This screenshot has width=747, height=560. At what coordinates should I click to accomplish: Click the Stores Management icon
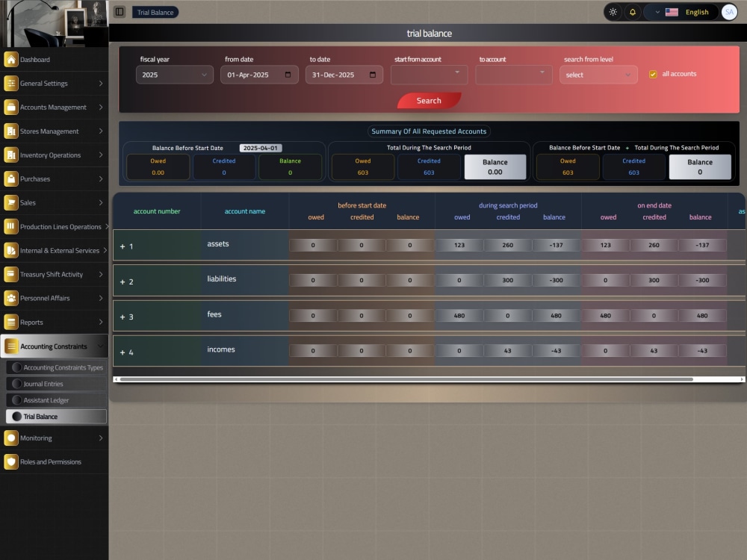pos(11,131)
